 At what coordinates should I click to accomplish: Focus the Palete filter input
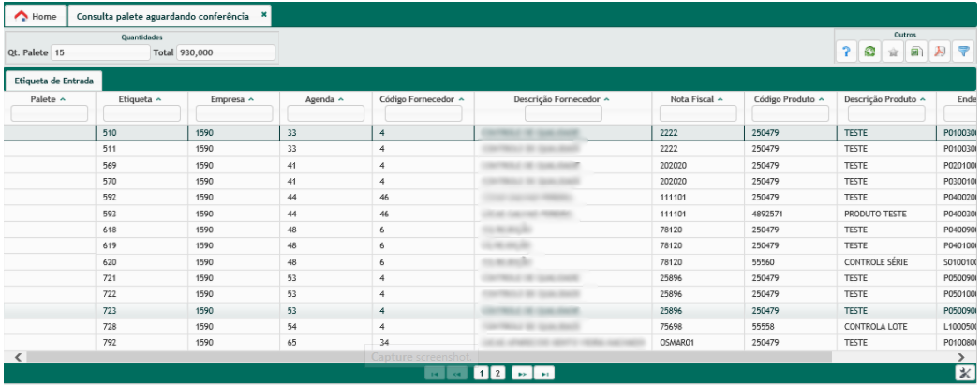tap(50, 113)
